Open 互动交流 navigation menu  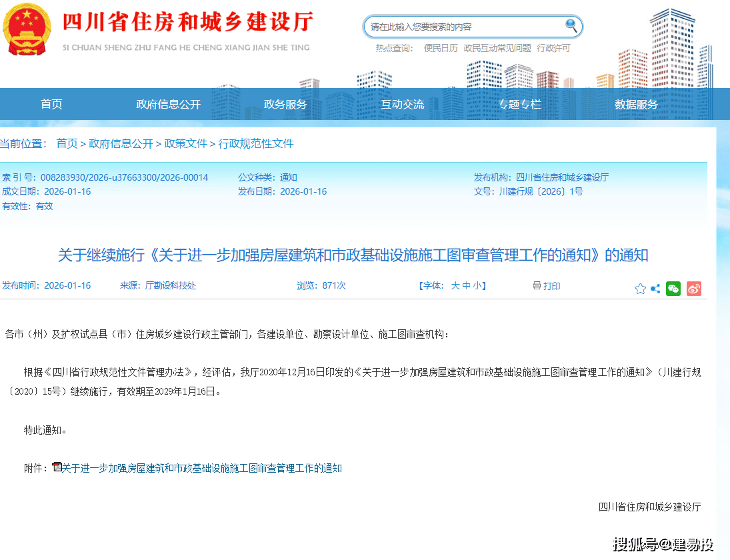tap(402, 104)
